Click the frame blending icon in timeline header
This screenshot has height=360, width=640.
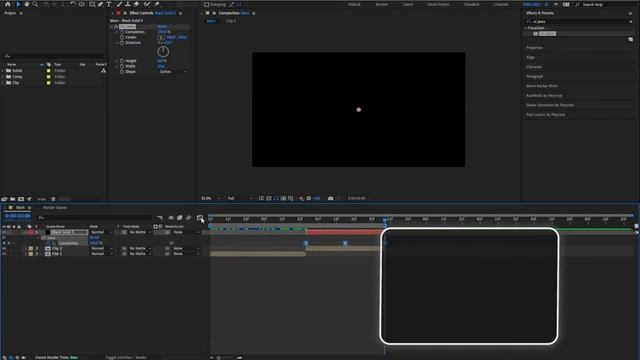pyautogui.click(x=180, y=218)
